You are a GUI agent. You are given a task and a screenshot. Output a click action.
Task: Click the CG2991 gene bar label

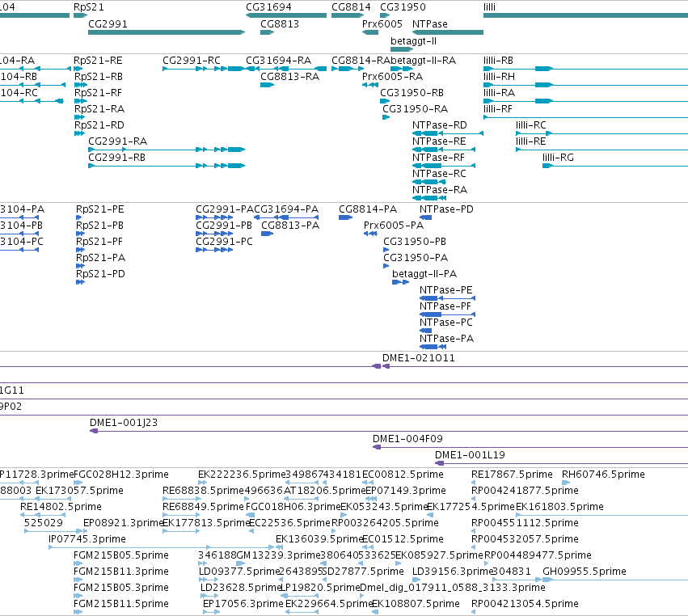[x=108, y=23]
